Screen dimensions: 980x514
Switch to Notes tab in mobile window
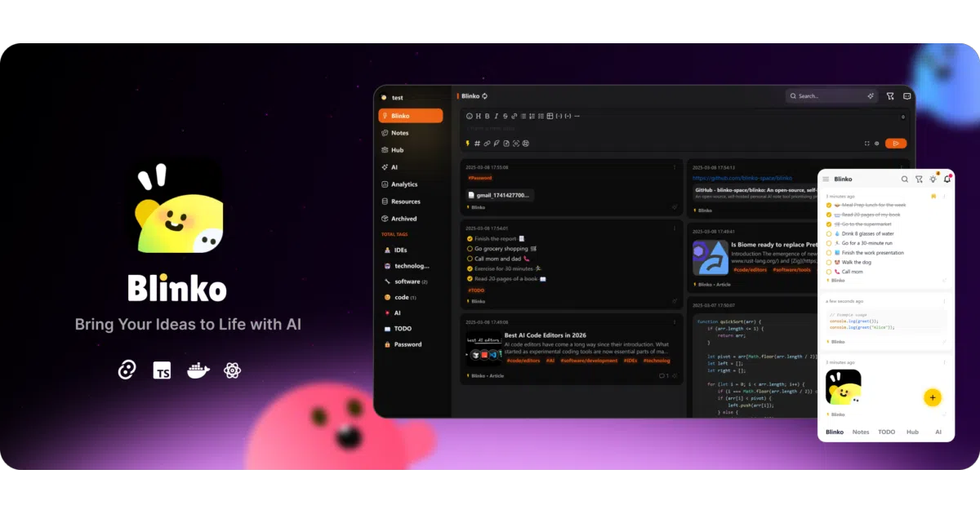pos(861,432)
